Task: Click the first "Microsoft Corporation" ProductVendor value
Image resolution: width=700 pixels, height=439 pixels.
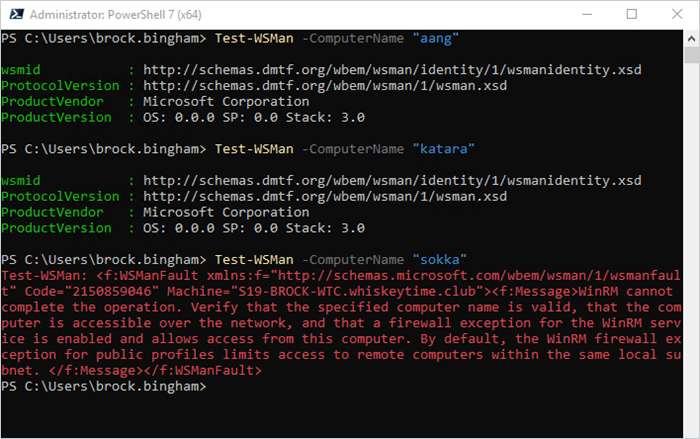Action: [x=226, y=101]
